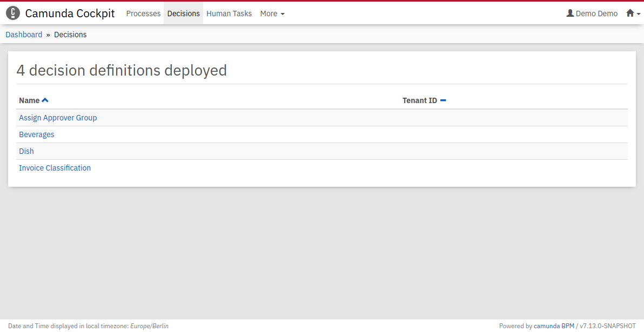Select Decisions in the navigation bar

coord(183,13)
